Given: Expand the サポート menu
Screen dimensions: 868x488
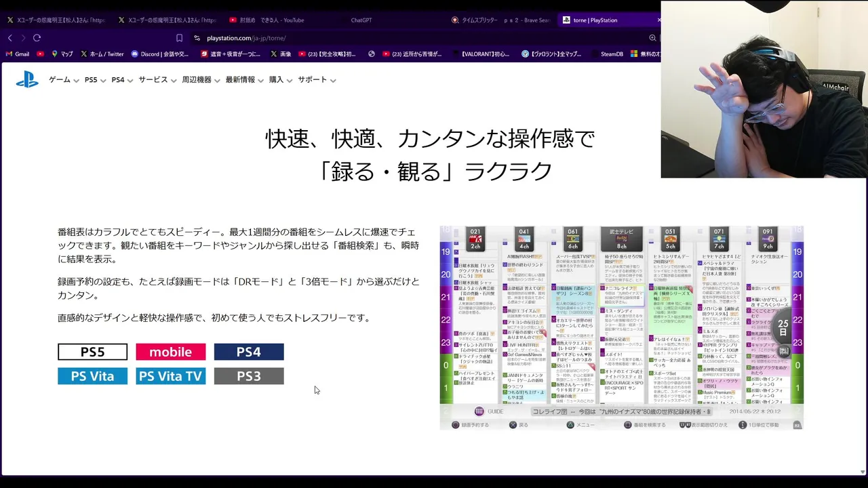Looking at the screenshot, I should click(x=317, y=80).
